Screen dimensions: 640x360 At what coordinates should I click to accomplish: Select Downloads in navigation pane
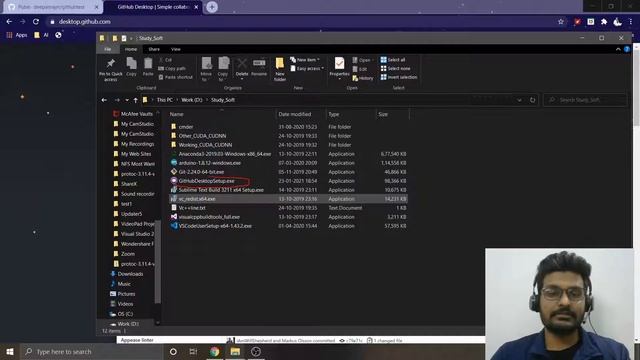[130, 274]
